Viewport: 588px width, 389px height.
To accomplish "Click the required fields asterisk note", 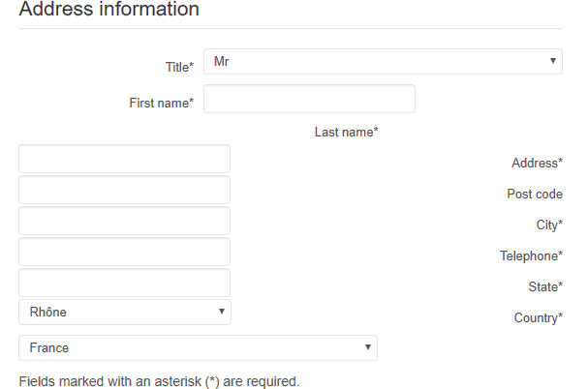I will [159, 381].
